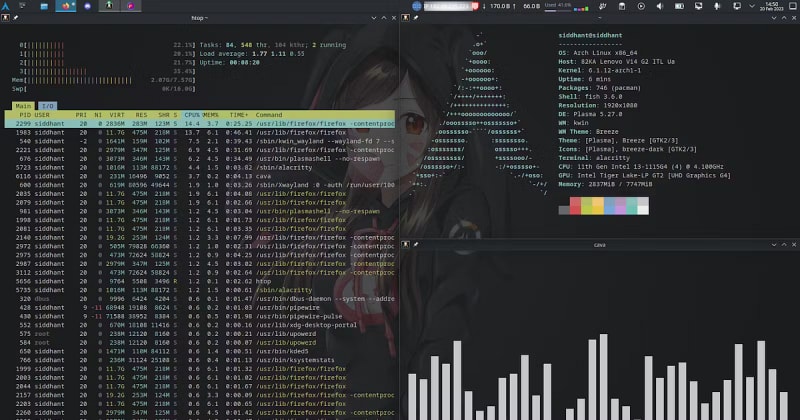Toggle the pin icon on neofetch terminal titlebar
Viewport: 800px width, 420px height.
pyautogui.click(x=415, y=19)
